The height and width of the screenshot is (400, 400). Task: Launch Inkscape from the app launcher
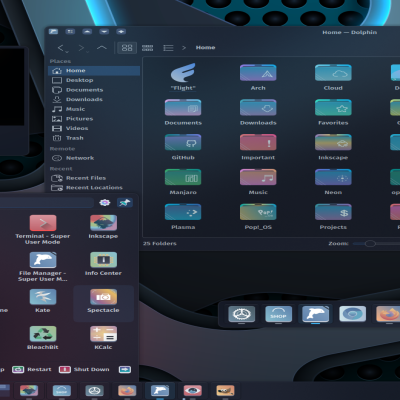pyautogui.click(x=103, y=227)
